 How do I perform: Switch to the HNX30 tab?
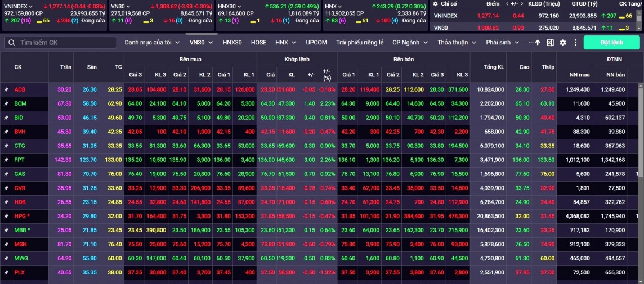coord(232,43)
